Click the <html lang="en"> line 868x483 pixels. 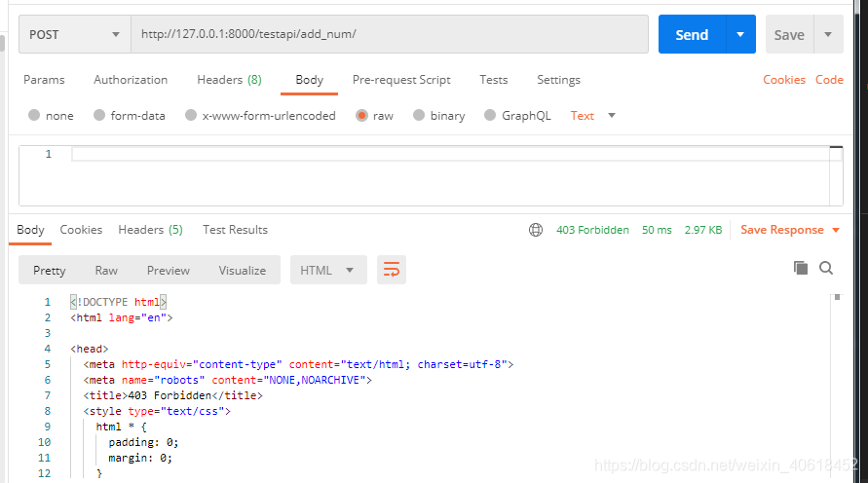pos(121,317)
